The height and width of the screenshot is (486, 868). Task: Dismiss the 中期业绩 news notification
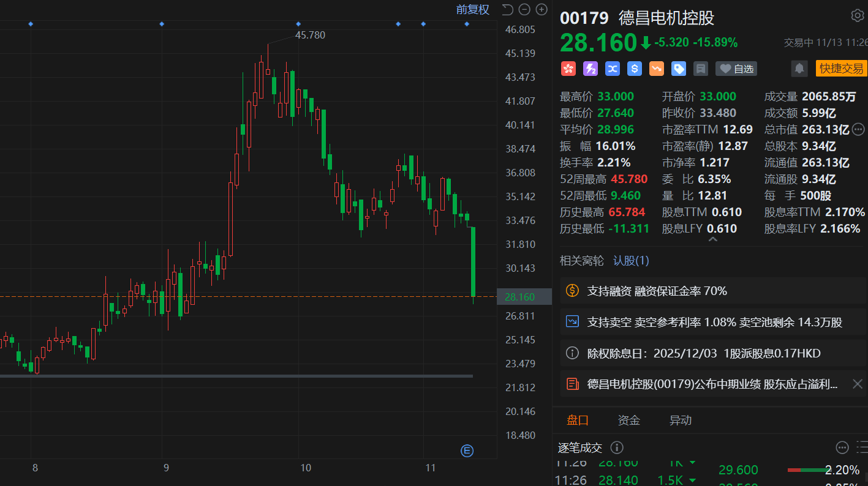[858, 384]
